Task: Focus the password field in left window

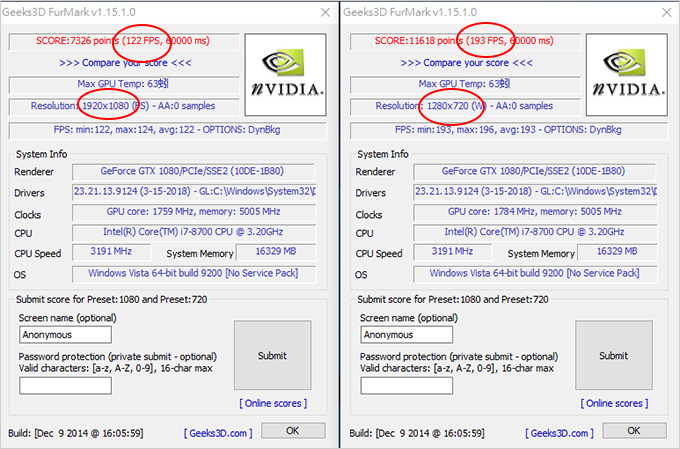Action: point(65,386)
